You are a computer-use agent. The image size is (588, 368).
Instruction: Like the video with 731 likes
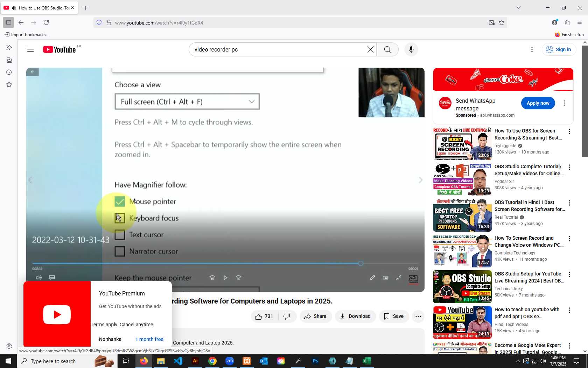[x=264, y=316]
